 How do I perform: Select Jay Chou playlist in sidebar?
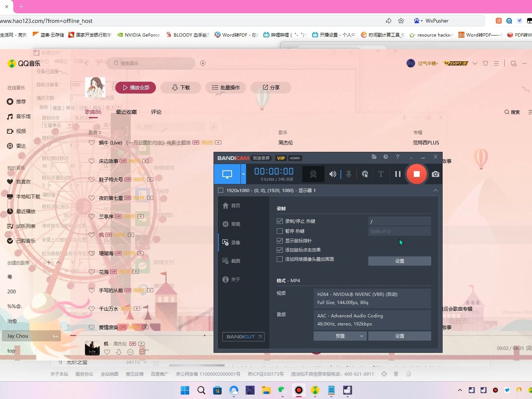(31, 336)
